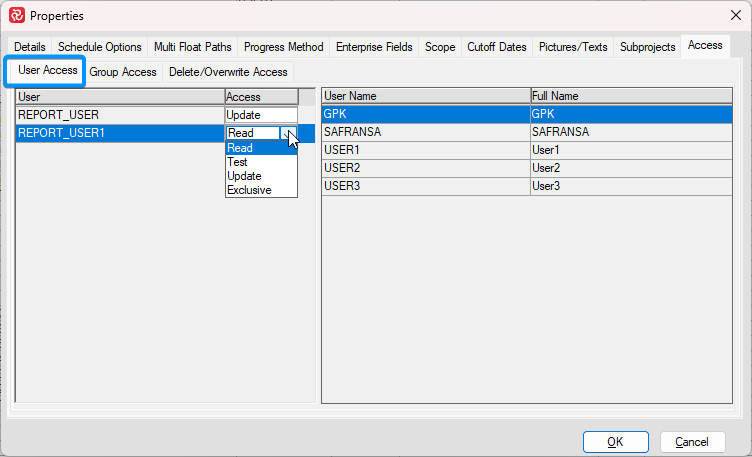Switch to Schedule Options tab
The image size is (752, 457).
click(x=99, y=47)
